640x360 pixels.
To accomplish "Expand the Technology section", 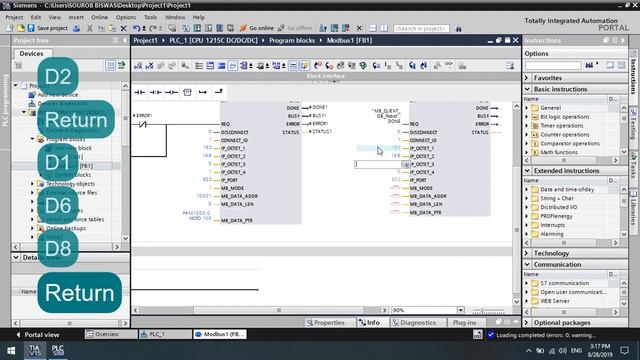I will tap(527, 253).
